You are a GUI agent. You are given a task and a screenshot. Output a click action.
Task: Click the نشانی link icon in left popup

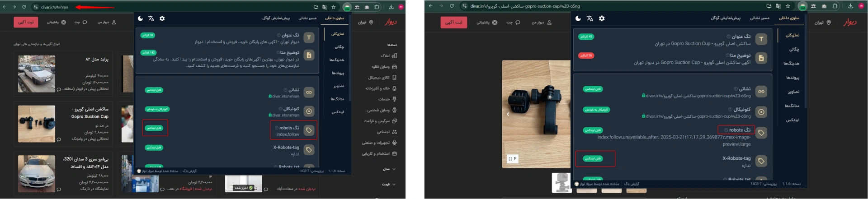309,93
